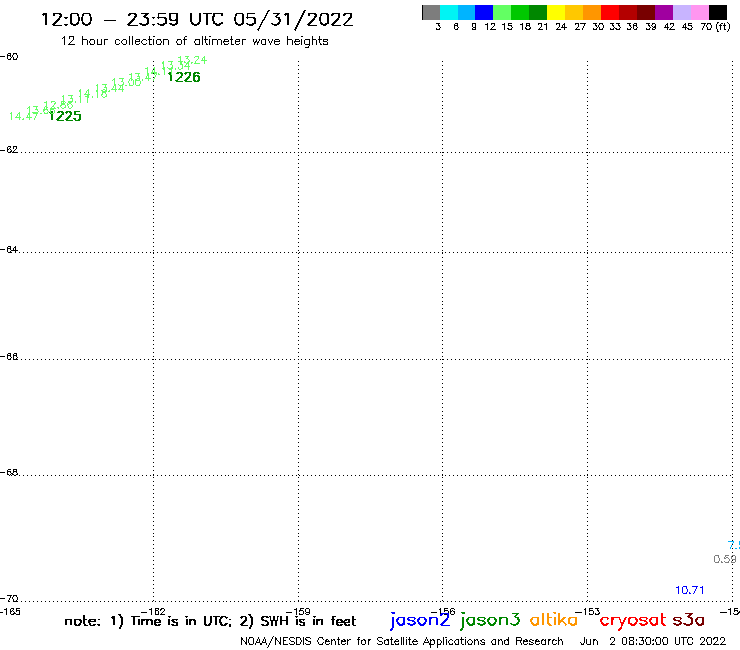Click the gray swatch in the color legend
Viewport: 740px width, 650px height.
[x=431, y=12]
